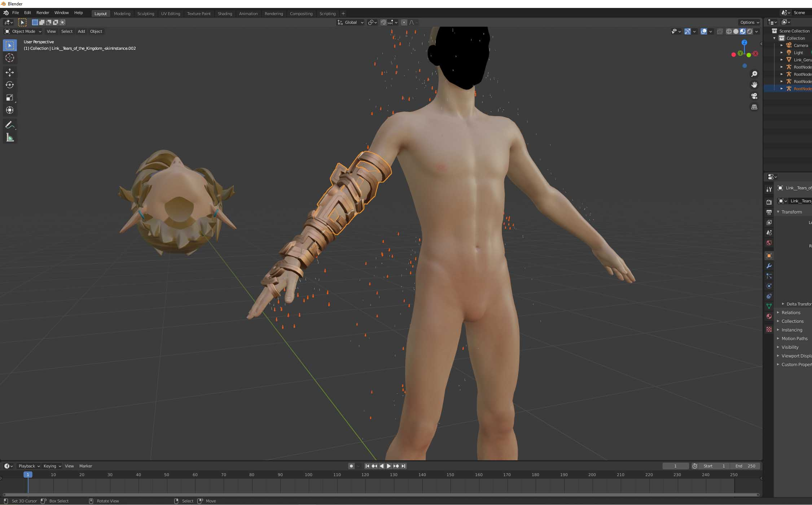The height and width of the screenshot is (505, 812).
Task: Switch to the Modeling workspace tab
Action: click(122, 14)
